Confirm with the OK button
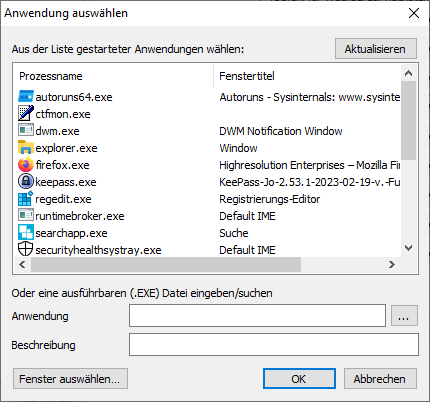 [x=299, y=379]
